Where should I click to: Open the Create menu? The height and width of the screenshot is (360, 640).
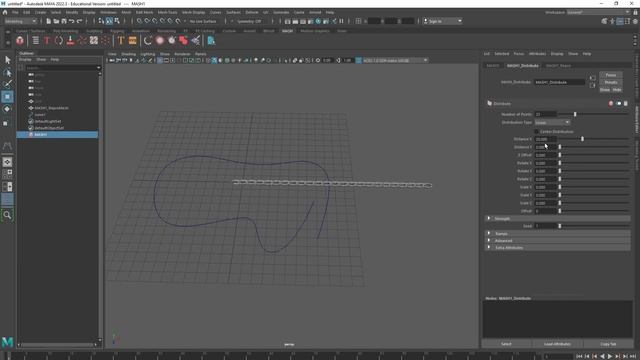click(x=40, y=13)
